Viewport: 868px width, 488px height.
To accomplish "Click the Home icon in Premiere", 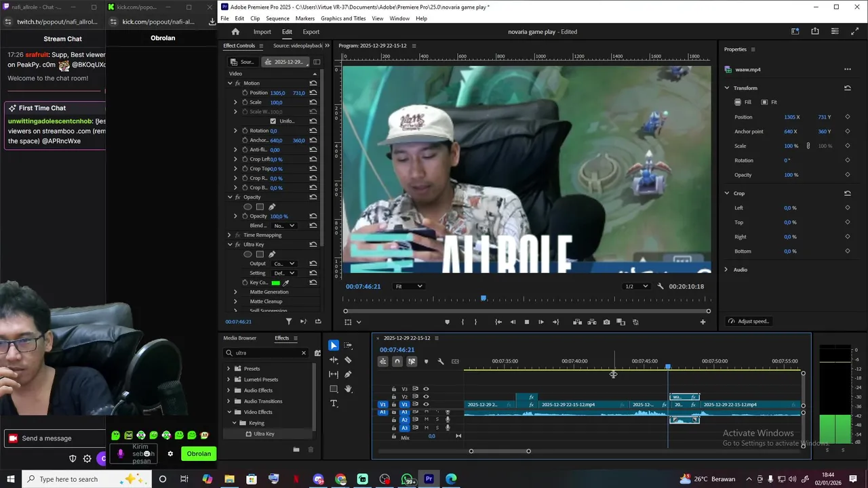I will [x=235, y=32].
